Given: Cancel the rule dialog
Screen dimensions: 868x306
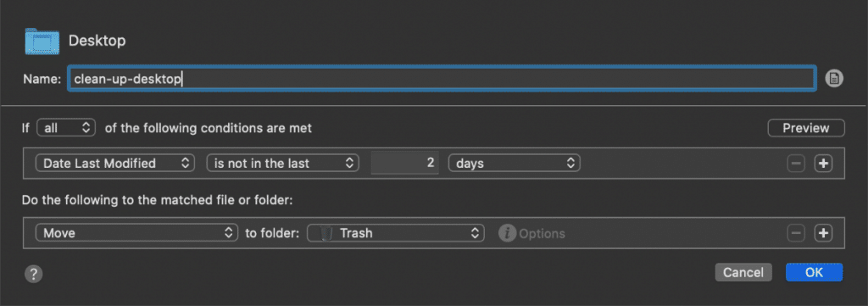Looking at the screenshot, I should click(743, 272).
